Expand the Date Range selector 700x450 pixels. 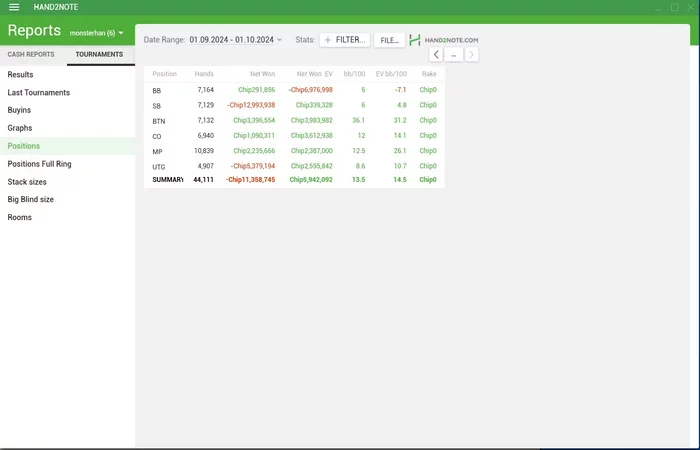point(235,40)
